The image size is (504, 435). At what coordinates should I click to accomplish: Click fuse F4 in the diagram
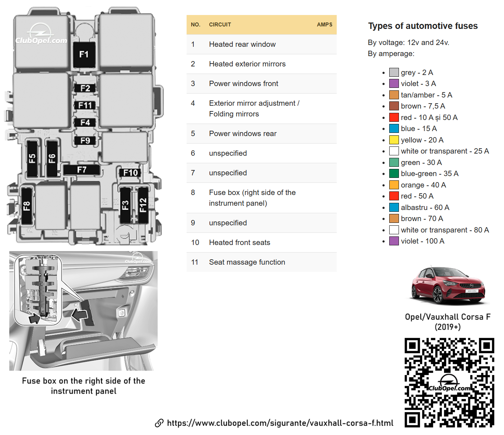[x=85, y=122]
